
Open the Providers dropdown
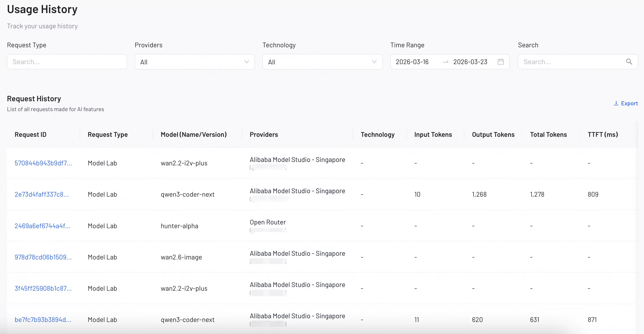click(195, 62)
